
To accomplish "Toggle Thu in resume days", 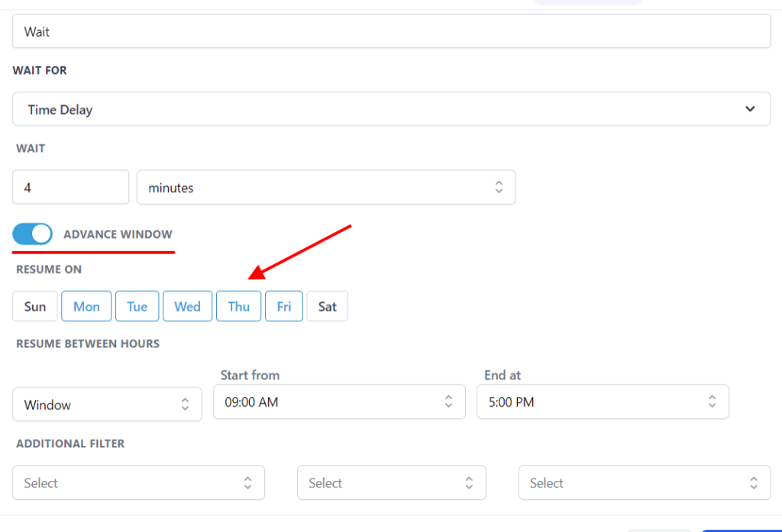I will [x=239, y=306].
